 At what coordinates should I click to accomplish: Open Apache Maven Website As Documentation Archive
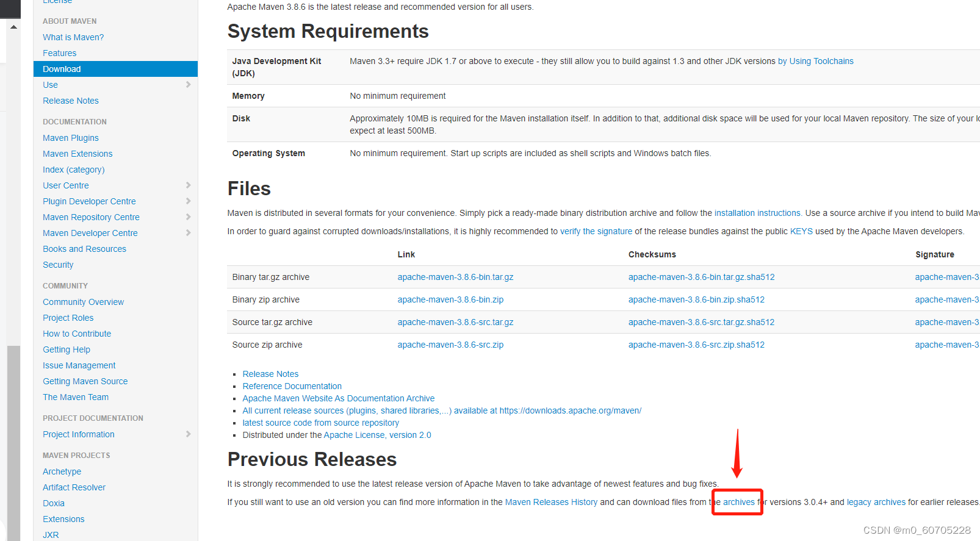click(339, 398)
